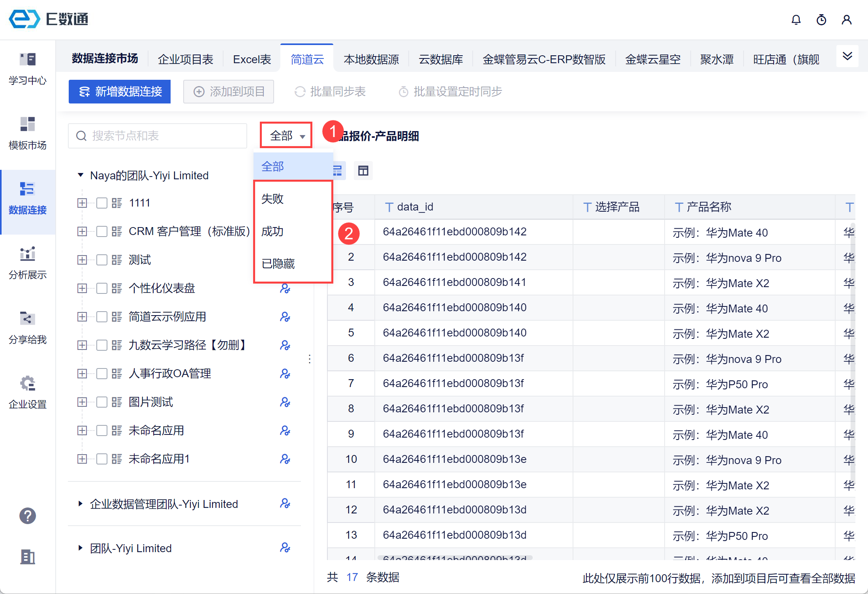Click the notification bell icon
Image resolution: width=868 pixels, height=594 pixels.
[796, 20]
